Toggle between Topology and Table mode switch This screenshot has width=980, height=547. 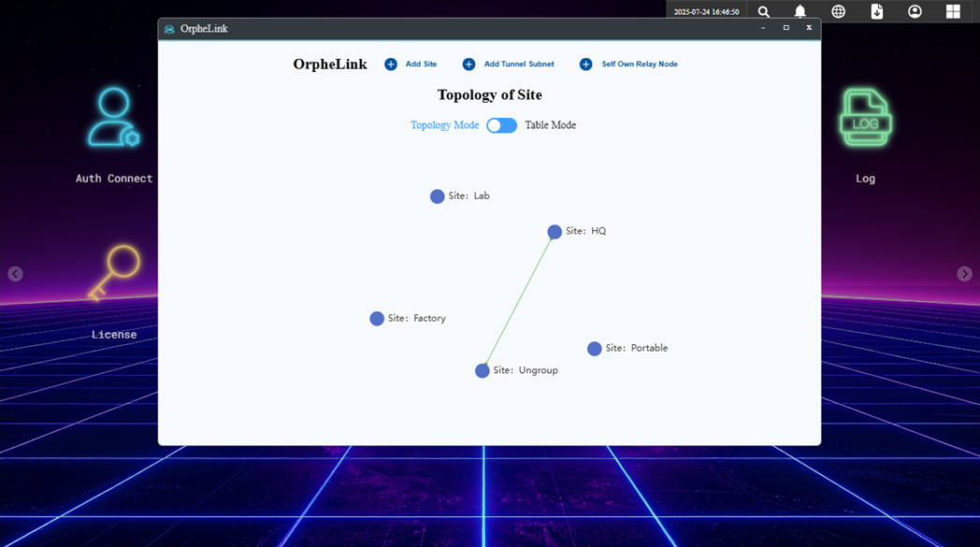click(x=502, y=125)
